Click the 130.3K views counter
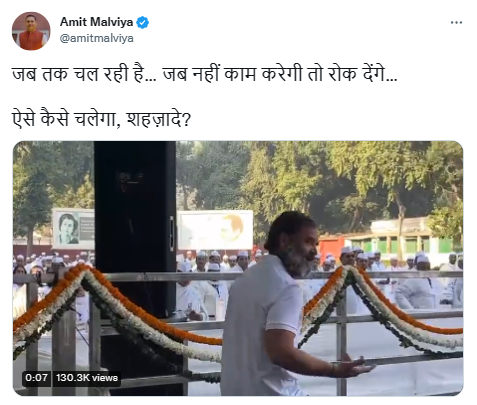This screenshot has height=405, width=477. (87, 377)
